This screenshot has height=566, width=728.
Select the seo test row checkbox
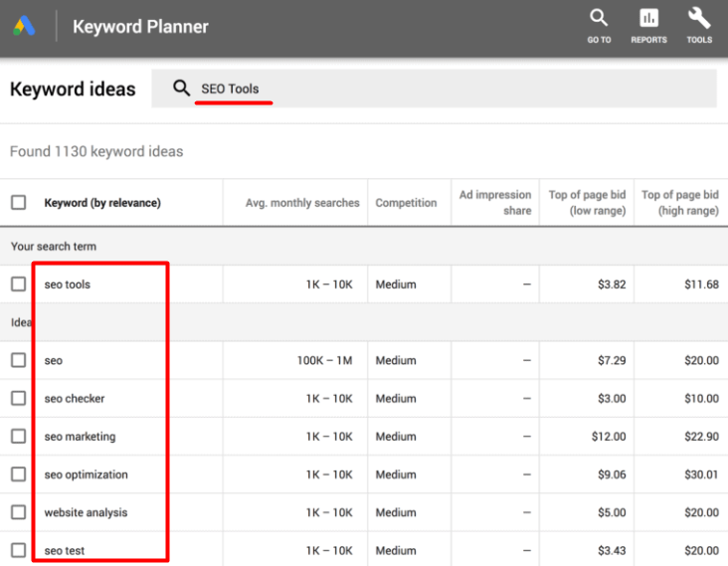[x=18, y=550]
